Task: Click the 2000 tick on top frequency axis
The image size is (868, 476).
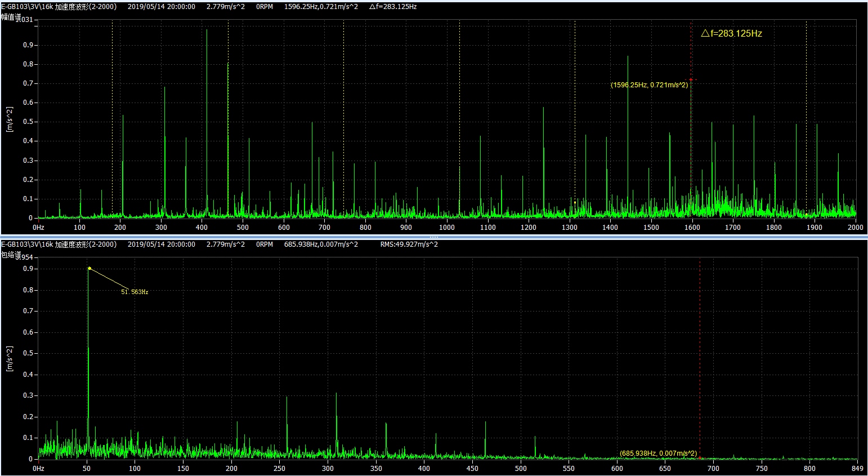Action: coord(855,228)
